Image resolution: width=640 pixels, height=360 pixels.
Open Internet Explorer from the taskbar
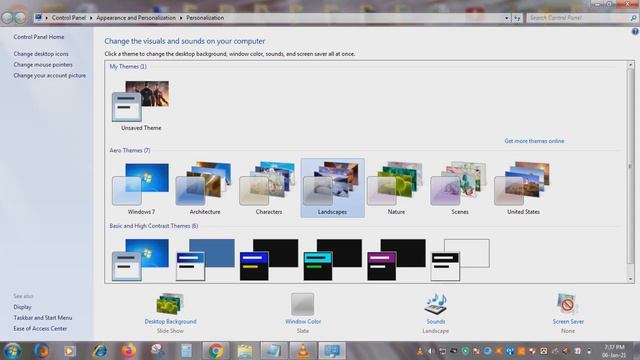[x=100, y=351]
